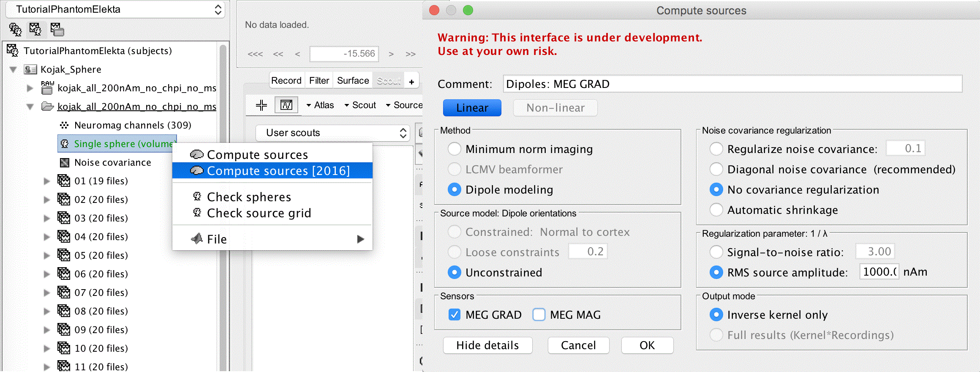Select Minimum norm imaging method
The height and width of the screenshot is (372, 980).
[455, 149]
